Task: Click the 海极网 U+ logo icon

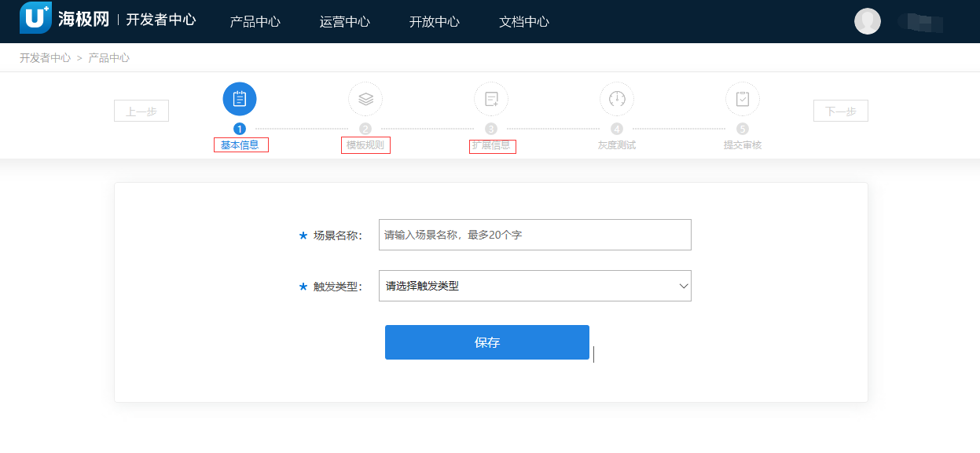Action: pos(35,18)
